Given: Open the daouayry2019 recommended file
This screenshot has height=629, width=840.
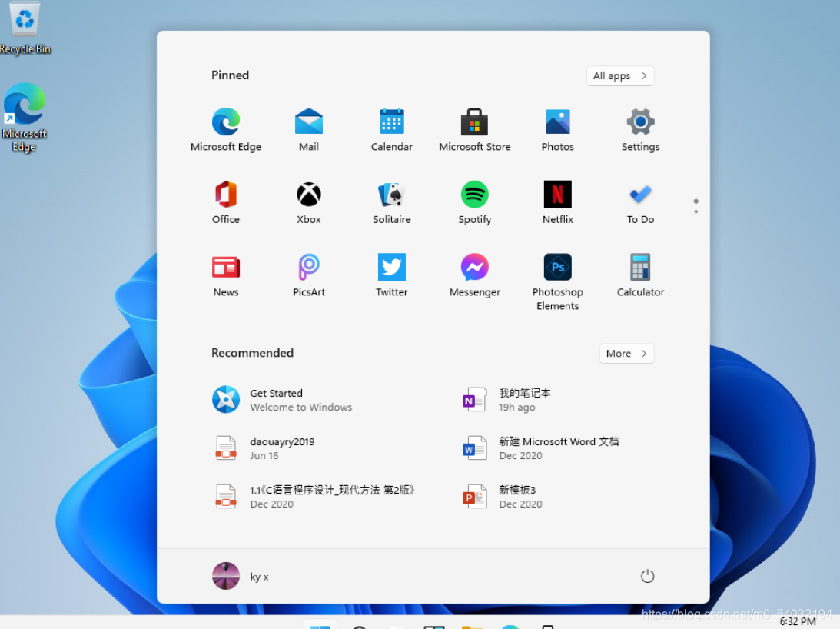Looking at the screenshot, I should point(264,448).
